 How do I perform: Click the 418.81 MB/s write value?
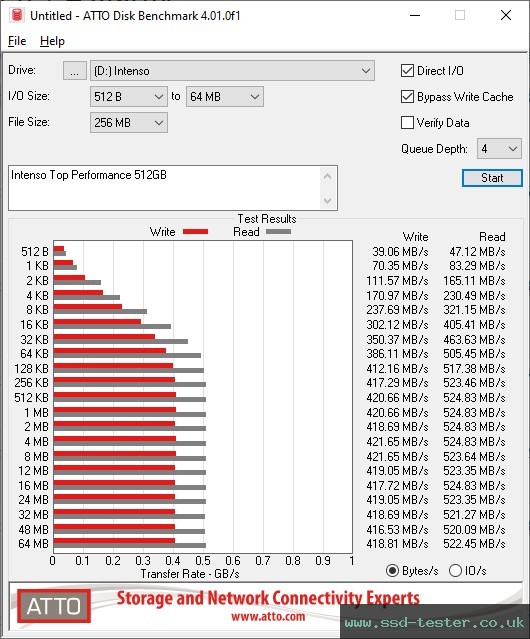click(x=397, y=544)
